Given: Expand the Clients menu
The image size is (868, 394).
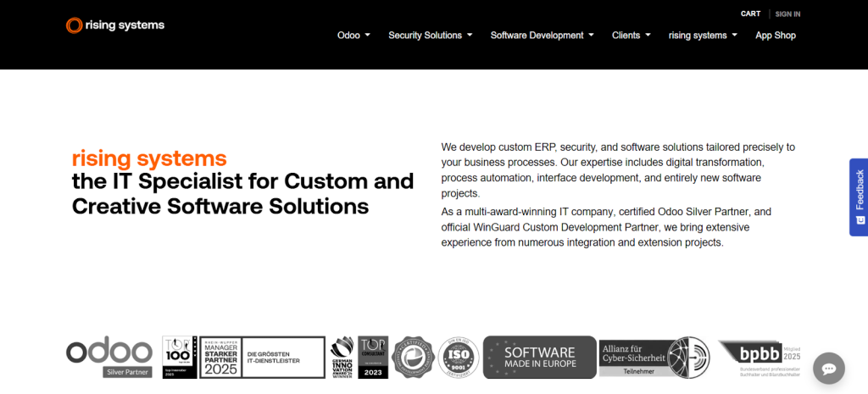Looking at the screenshot, I should pos(631,36).
